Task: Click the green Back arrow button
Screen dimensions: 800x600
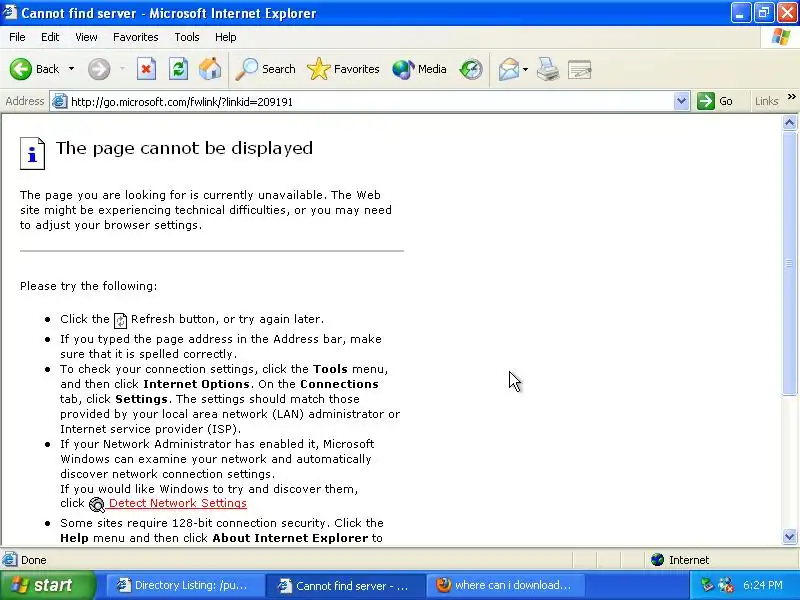Action: [x=21, y=69]
